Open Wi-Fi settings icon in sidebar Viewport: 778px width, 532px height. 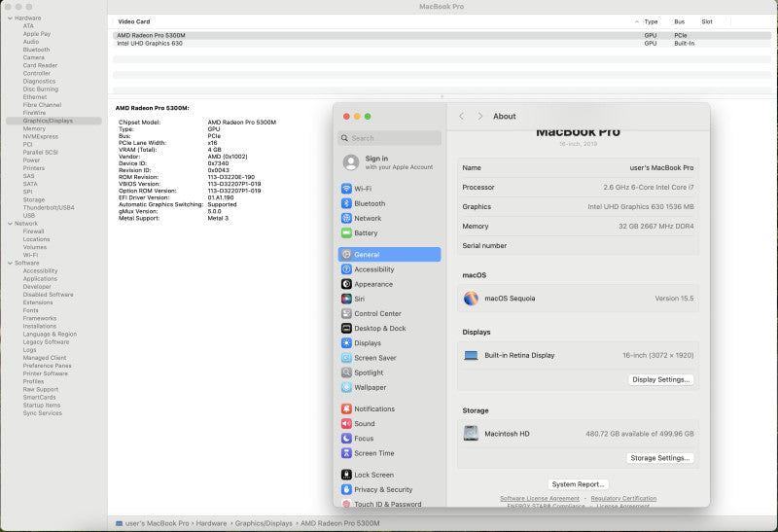pos(346,189)
